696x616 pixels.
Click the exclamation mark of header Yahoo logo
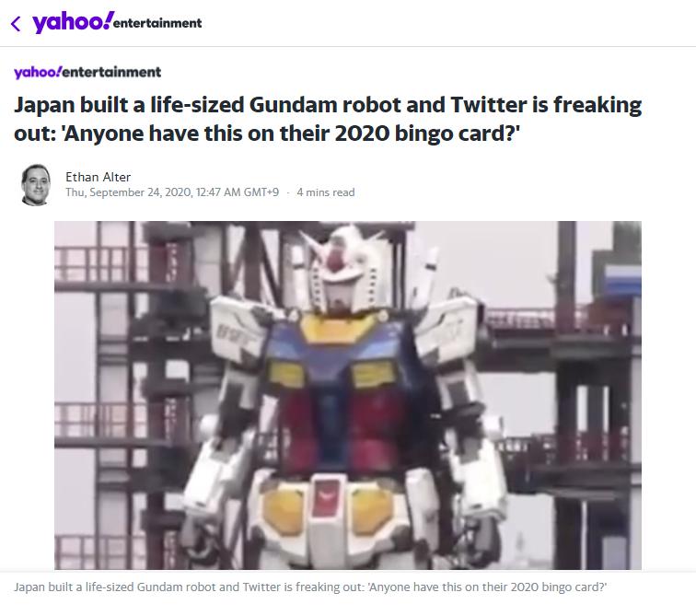pos(108,20)
